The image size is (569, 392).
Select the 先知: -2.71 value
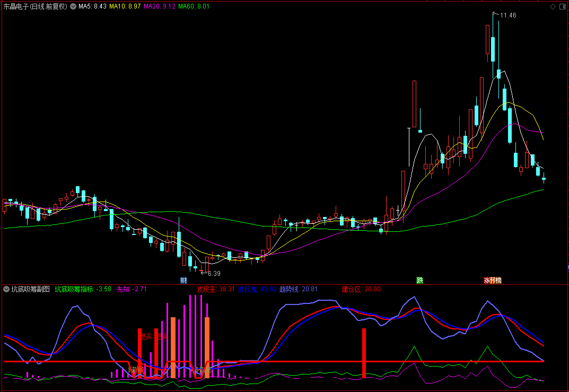click(x=132, y=289)
